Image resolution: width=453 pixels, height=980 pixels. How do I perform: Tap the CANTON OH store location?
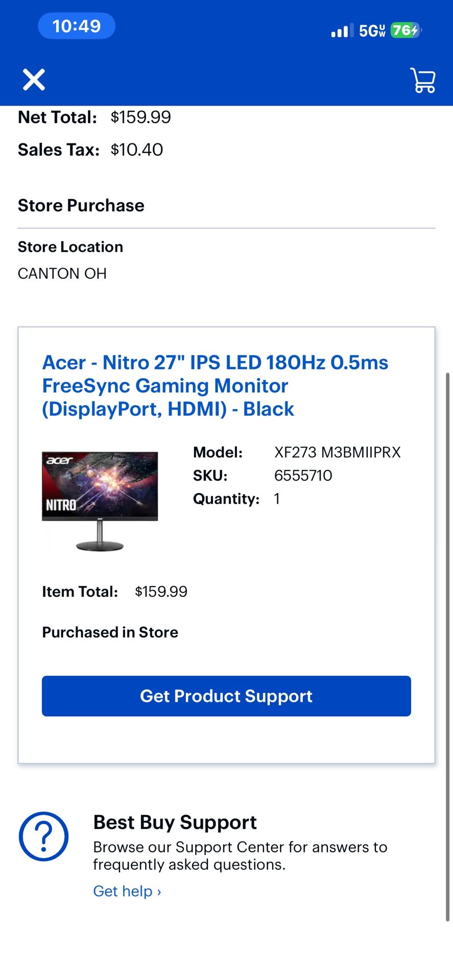(x=62, y=274)
